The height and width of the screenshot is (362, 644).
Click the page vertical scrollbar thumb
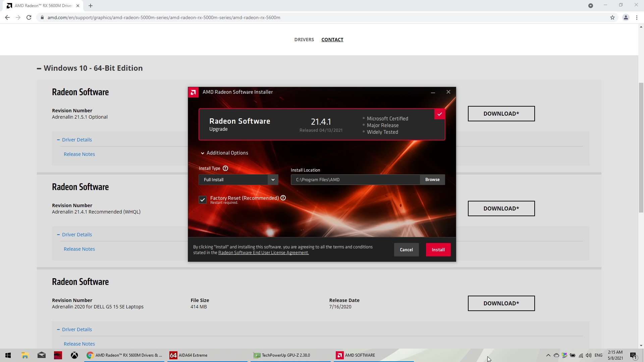[x=641, y=147]
